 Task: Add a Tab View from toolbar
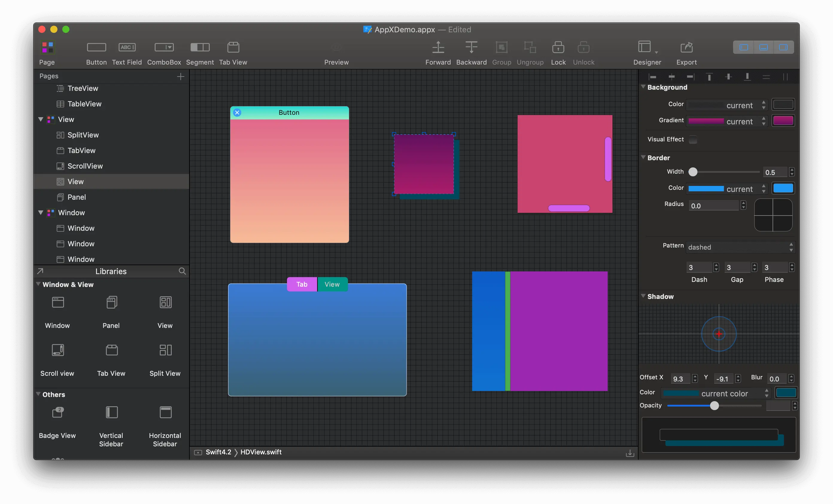tap(233, 48)
